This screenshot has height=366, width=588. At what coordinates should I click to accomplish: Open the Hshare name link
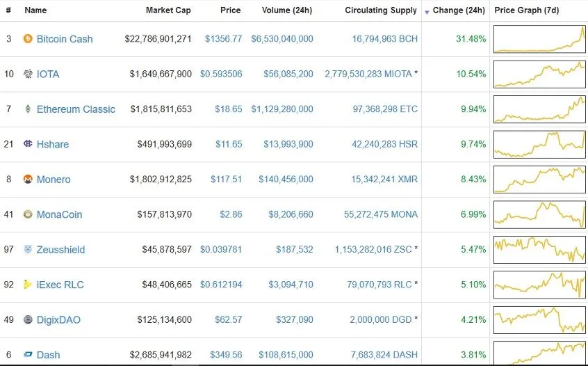(x=53, y=144)
